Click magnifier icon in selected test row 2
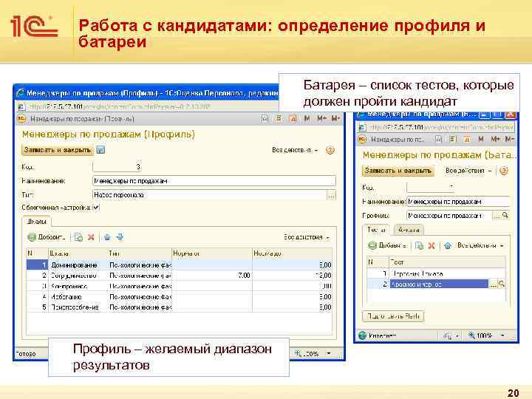Viewport: 532px width, 399px height. [x=502, y=284]
